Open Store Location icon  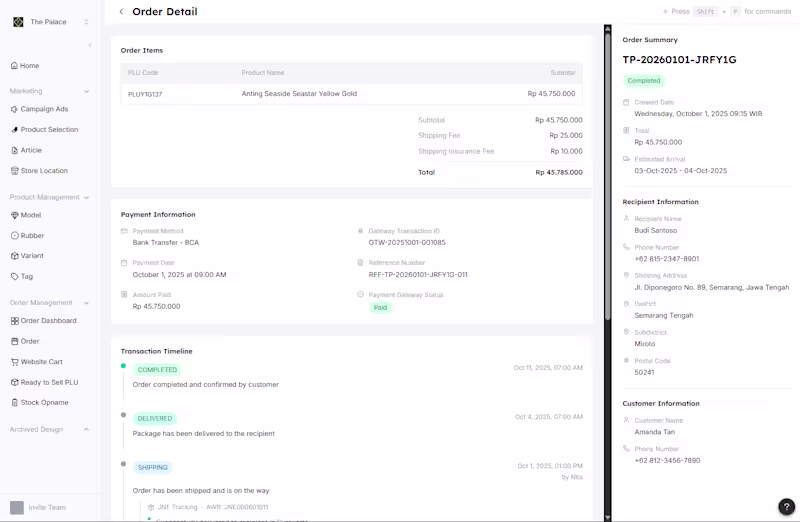click(x=14, y=170)
